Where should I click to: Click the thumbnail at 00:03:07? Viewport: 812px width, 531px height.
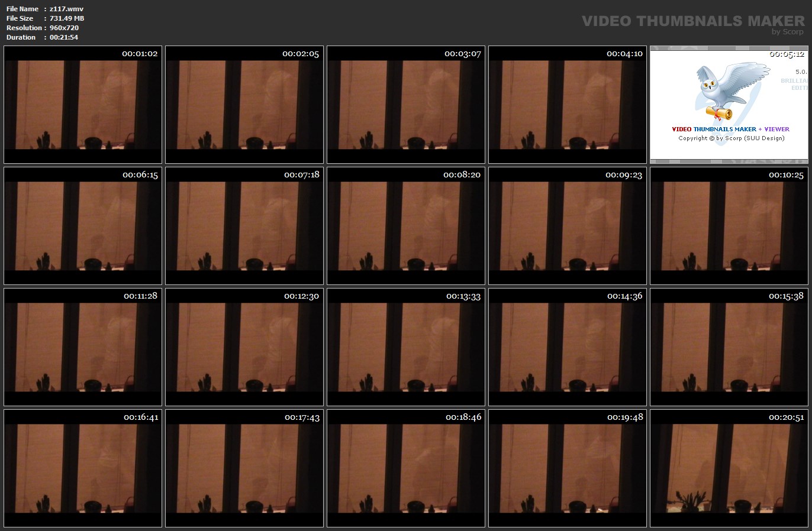[406, 105]
